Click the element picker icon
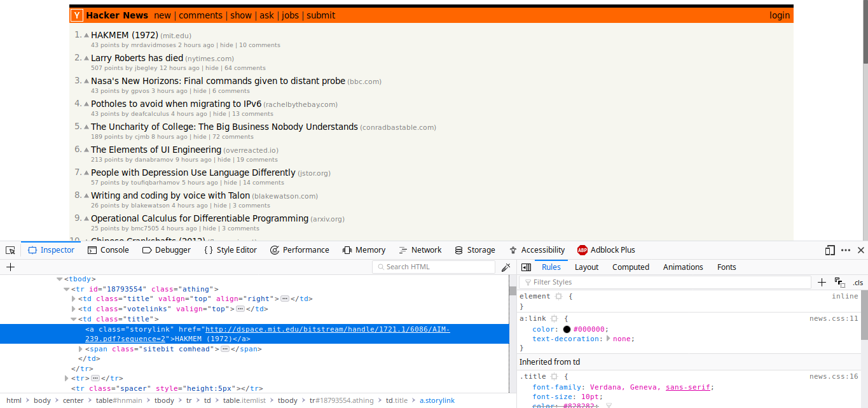The height and width of the screenshot is (408, 868). pyautogui.click(x=10, y=250)
